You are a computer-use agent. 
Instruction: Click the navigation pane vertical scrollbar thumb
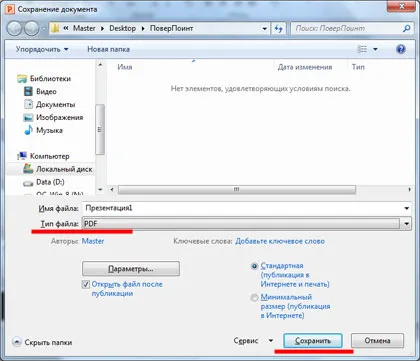[x=100, y=130]
